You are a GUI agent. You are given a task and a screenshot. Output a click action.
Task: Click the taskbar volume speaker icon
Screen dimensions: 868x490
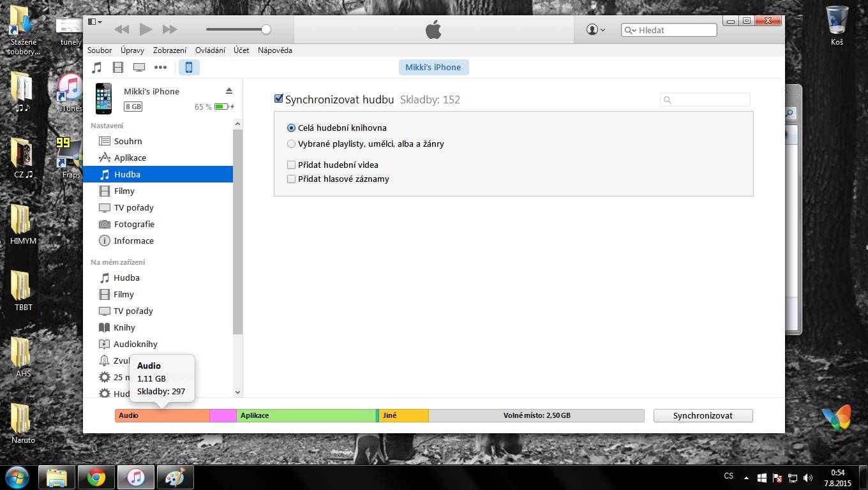[808, 477]
